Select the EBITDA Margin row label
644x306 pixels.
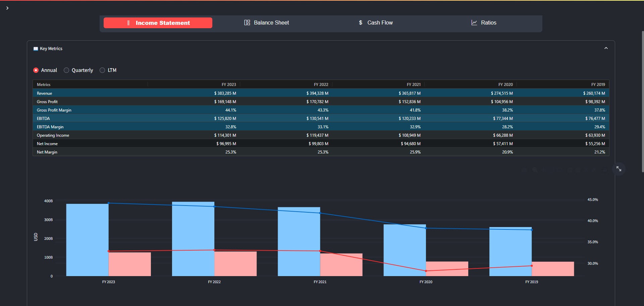(50, 127)
